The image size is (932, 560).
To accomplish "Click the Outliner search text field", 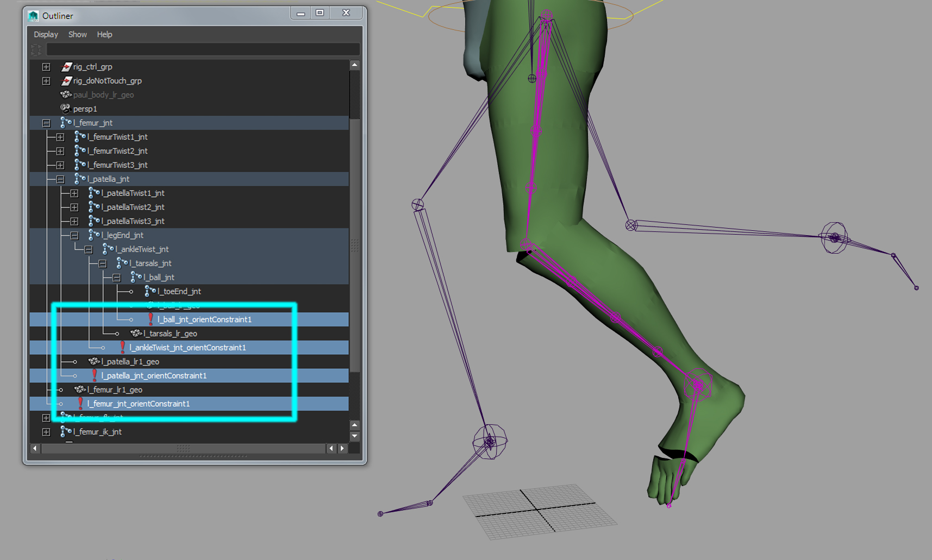I will tap(203, 50).
